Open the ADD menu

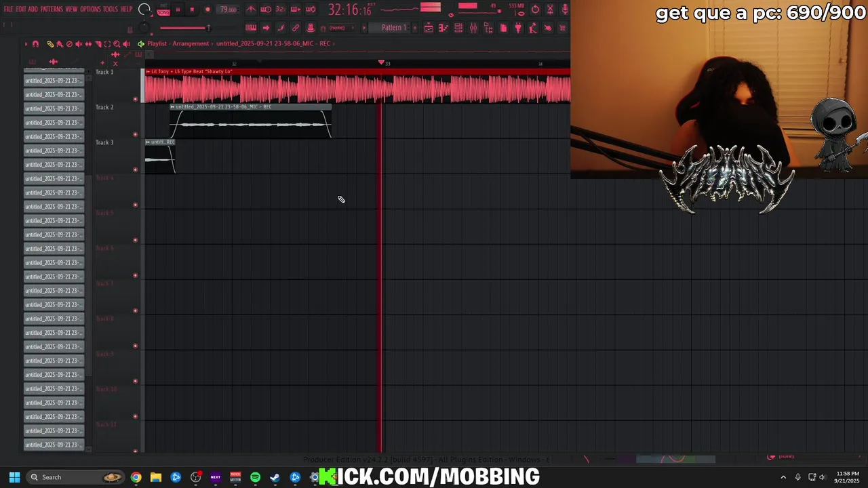click(x=33, y=9)
